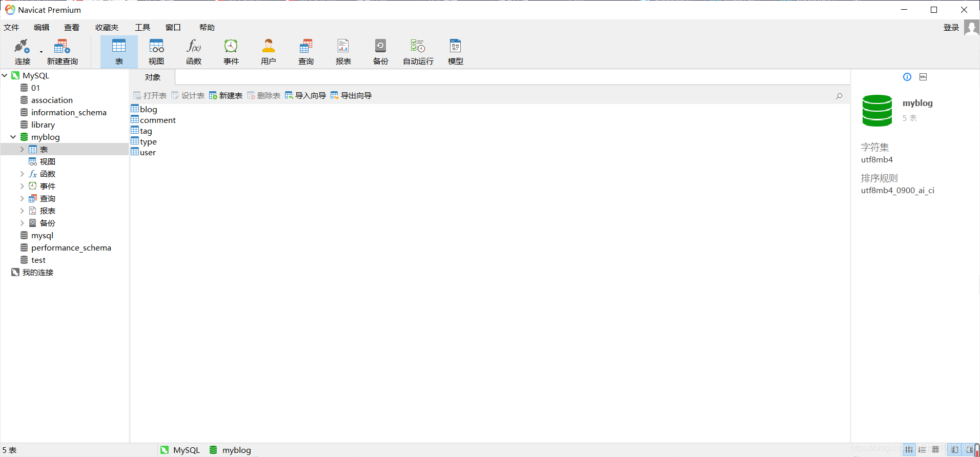Expand the 表 tables tree node
The width and height of the screenshot is (980, 457).
tap(22, 149)
